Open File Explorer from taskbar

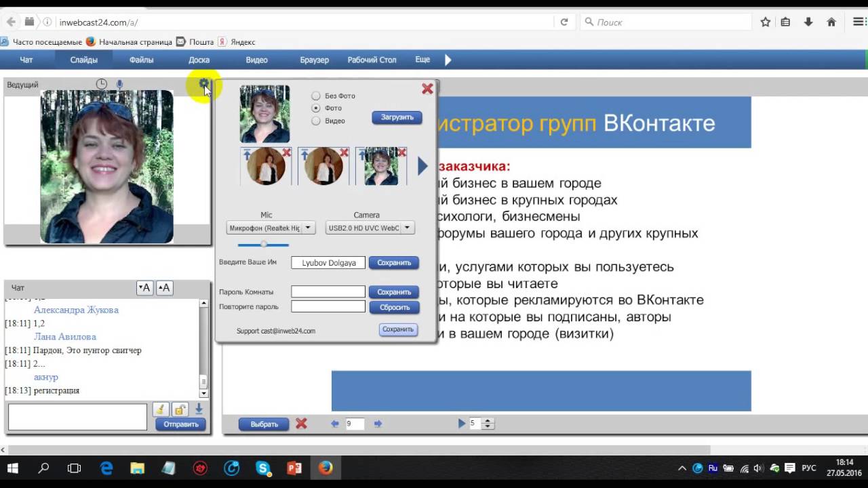tap(138, 468)
